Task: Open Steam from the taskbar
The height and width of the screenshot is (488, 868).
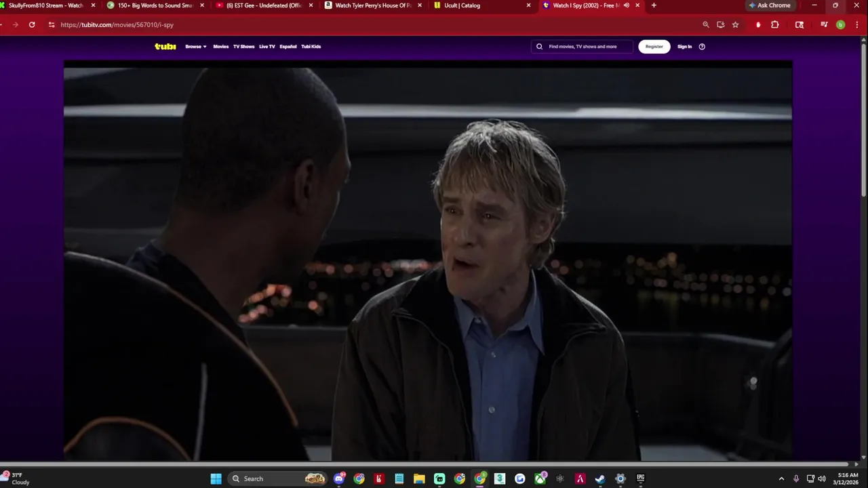Action: point(600,479)
